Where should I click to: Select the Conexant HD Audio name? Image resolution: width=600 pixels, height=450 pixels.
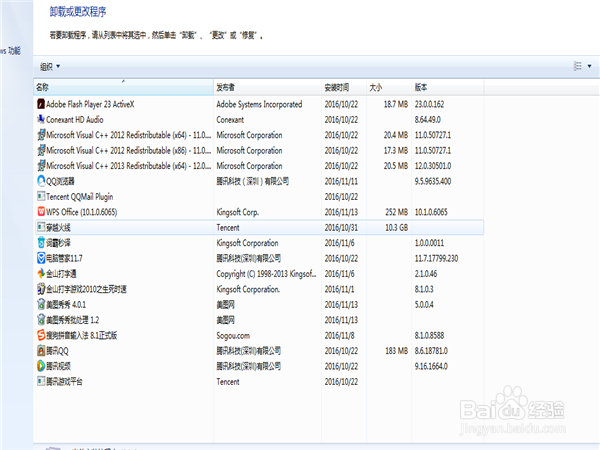[x=75, y=119]
